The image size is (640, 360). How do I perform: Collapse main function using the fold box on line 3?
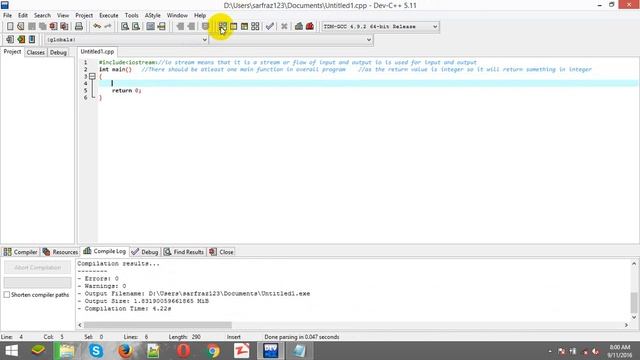point(92,76)
